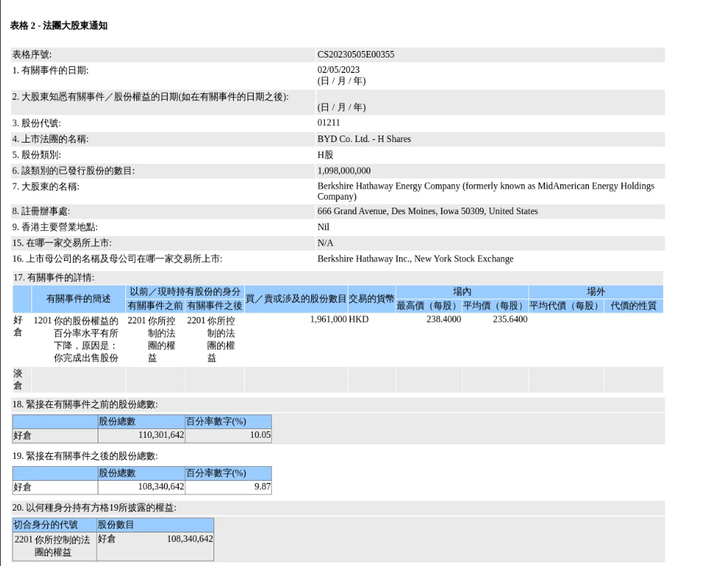
Task: Click the N/A exchange listing value
Action: (326, 243)
